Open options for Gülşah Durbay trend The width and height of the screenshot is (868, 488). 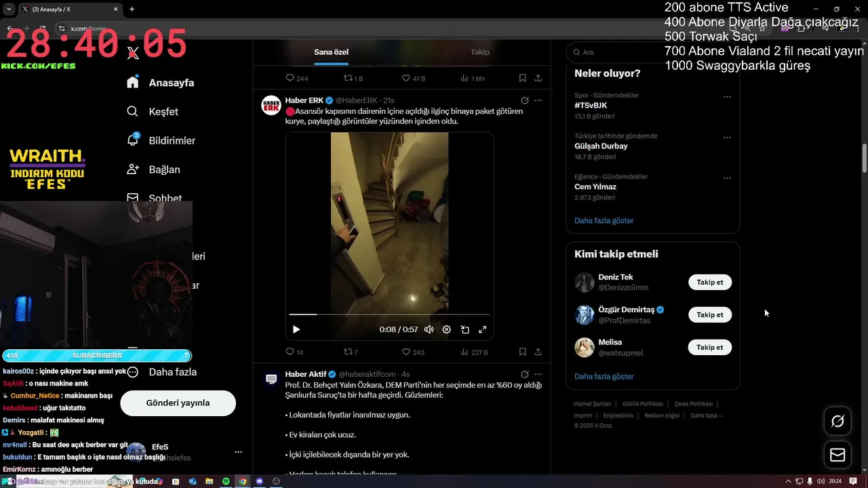[x=727, y=138]
